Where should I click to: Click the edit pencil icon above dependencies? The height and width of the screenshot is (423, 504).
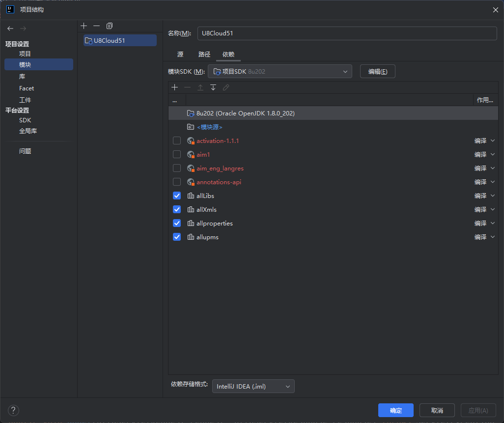[225, 87]
